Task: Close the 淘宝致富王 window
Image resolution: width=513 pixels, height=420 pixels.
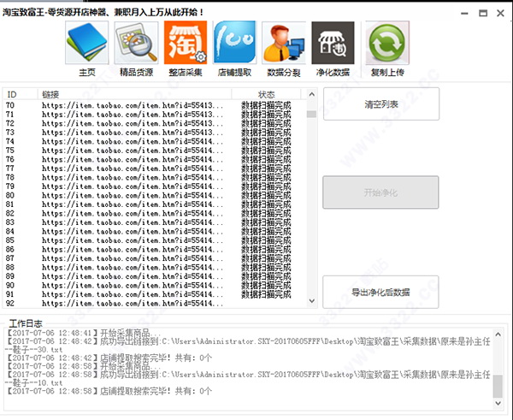Action: click(x=500, y=13)
